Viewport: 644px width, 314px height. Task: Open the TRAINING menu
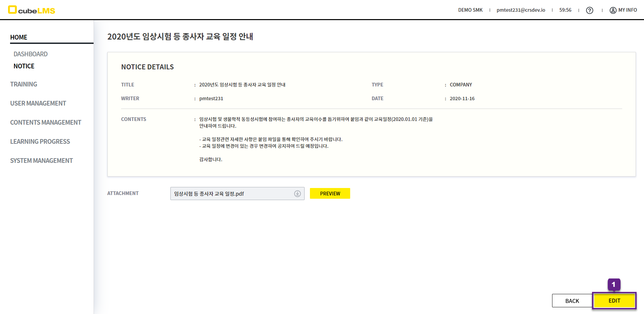tap(23, 84)
